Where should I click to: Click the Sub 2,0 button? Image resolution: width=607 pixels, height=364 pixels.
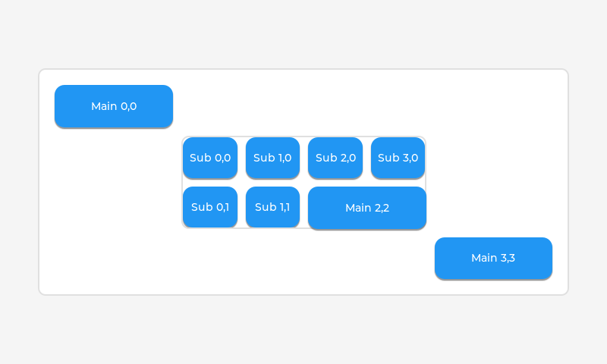[335, 158]
